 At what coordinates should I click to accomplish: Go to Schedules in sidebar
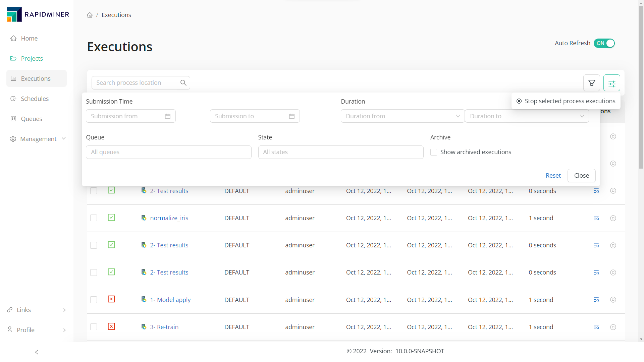[35, 99]
